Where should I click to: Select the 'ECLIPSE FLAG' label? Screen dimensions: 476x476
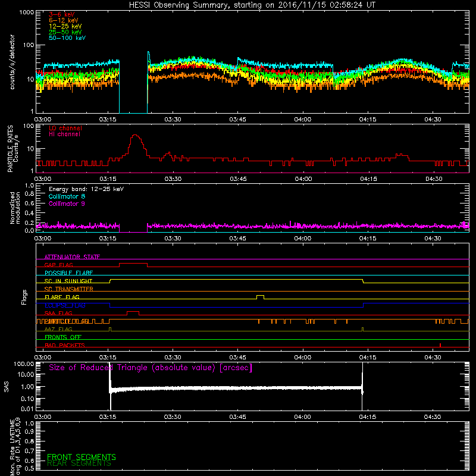click(65, 305)
